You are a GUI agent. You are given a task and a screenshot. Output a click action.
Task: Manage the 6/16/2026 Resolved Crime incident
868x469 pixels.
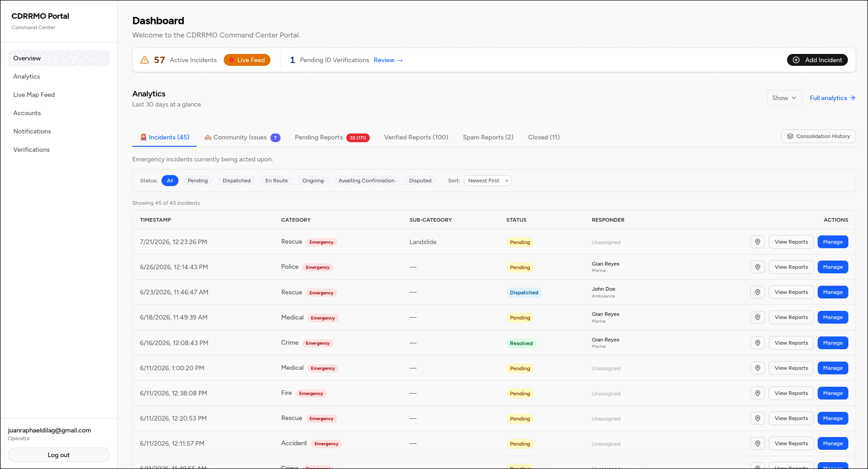(x=833, y=343)
